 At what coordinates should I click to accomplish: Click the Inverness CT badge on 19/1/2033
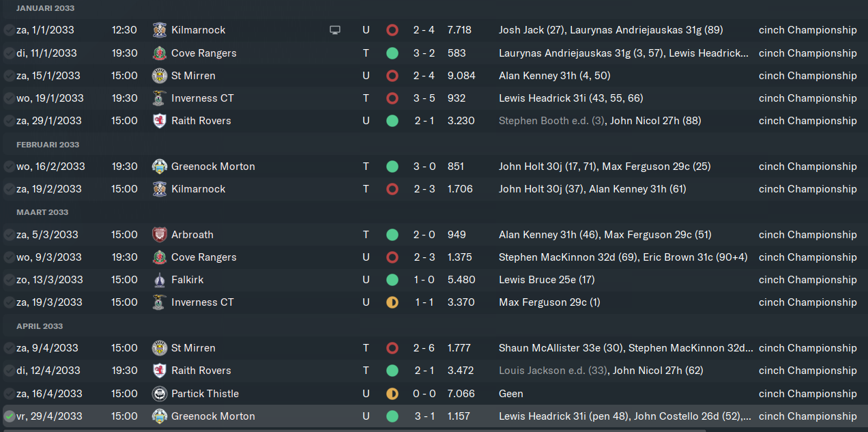(160, 98)
